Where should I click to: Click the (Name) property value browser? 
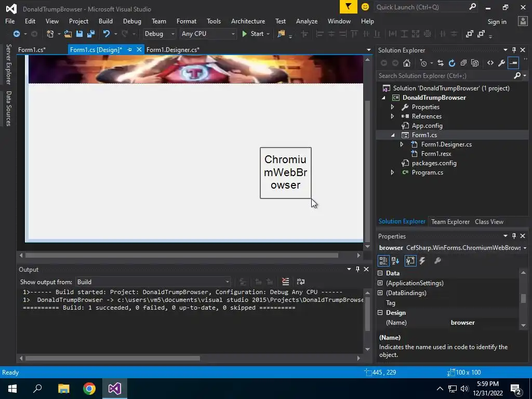pos(462,323)
